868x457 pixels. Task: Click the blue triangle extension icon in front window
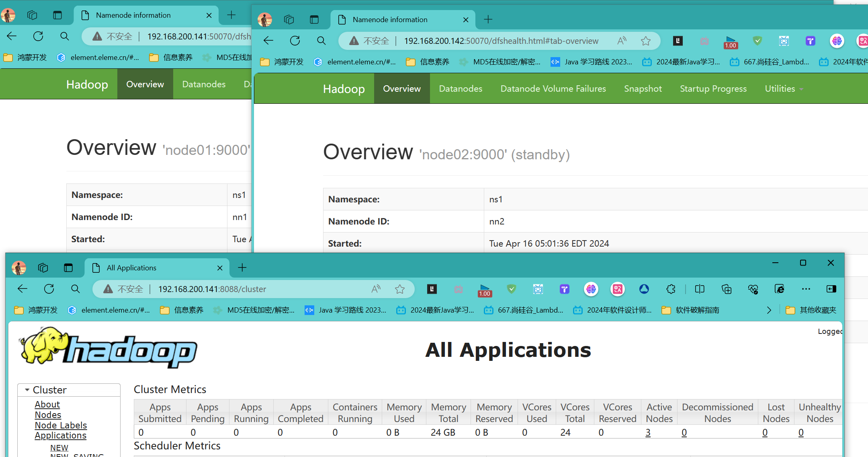coord(644,289)
